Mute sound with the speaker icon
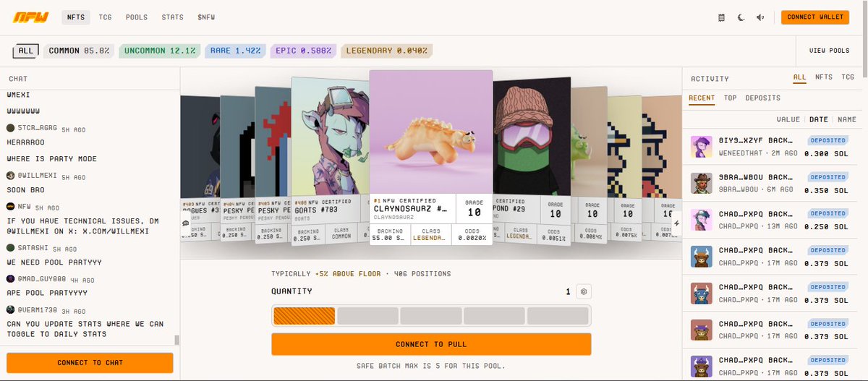 pyautogui.click(x=760, y=17)
